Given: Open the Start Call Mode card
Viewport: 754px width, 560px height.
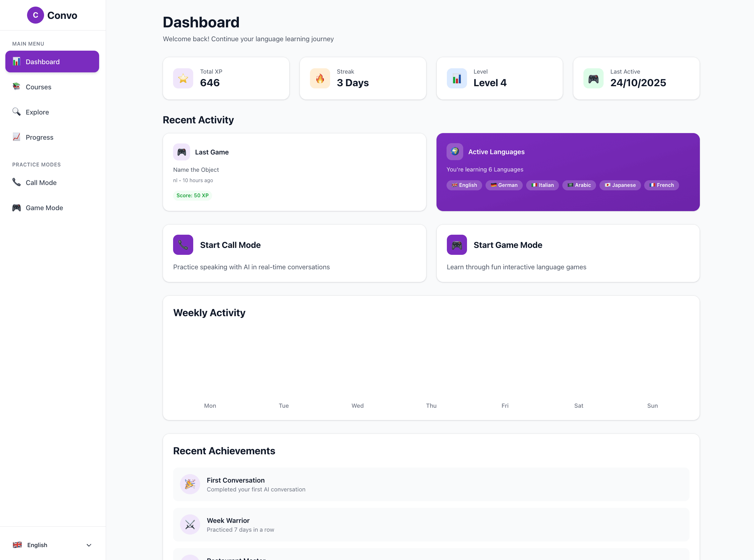Looking at the screenshot, I should 294,253.
